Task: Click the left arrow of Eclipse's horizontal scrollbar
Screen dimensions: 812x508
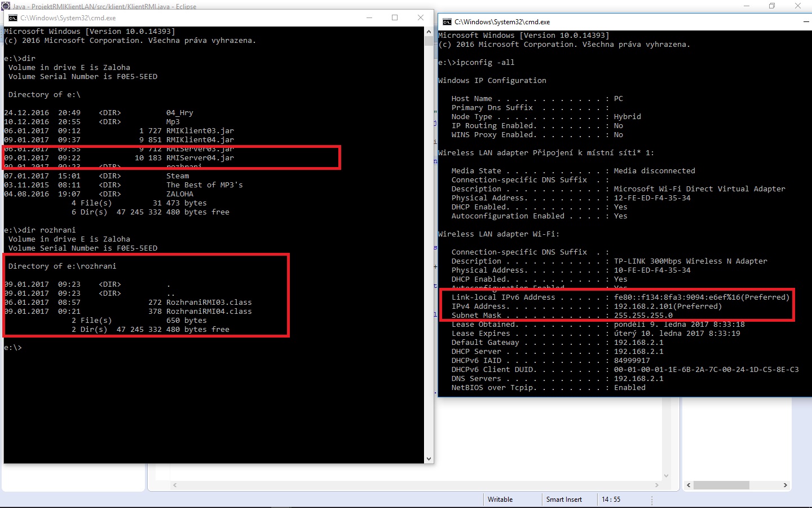Action: 175,485
